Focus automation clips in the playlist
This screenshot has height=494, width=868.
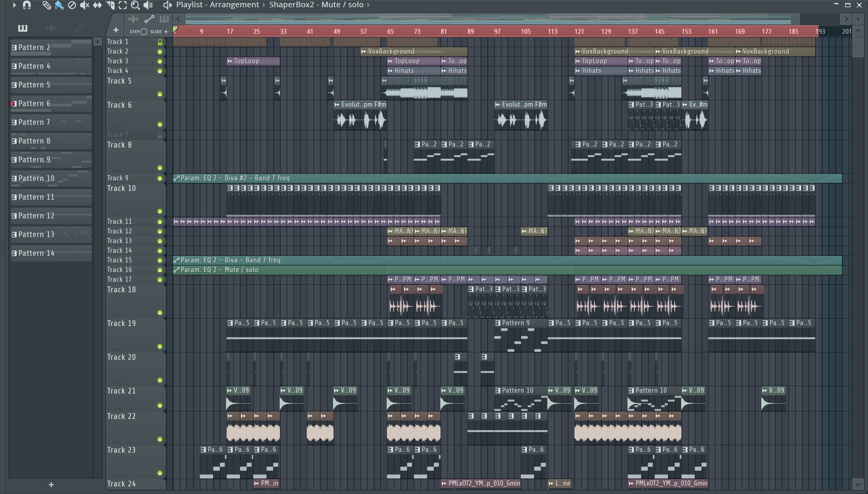[149, 19]
